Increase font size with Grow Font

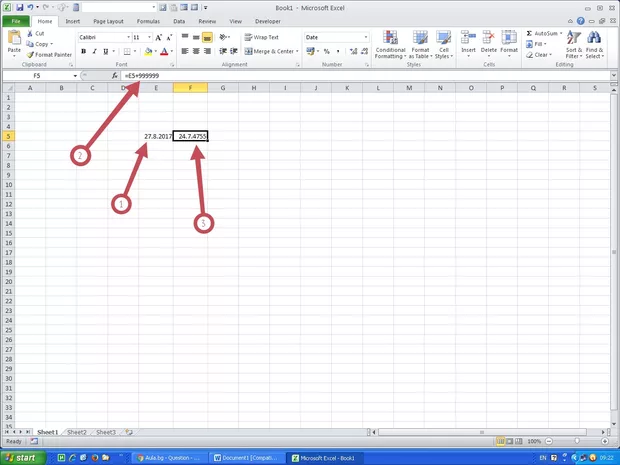point(159,38)
